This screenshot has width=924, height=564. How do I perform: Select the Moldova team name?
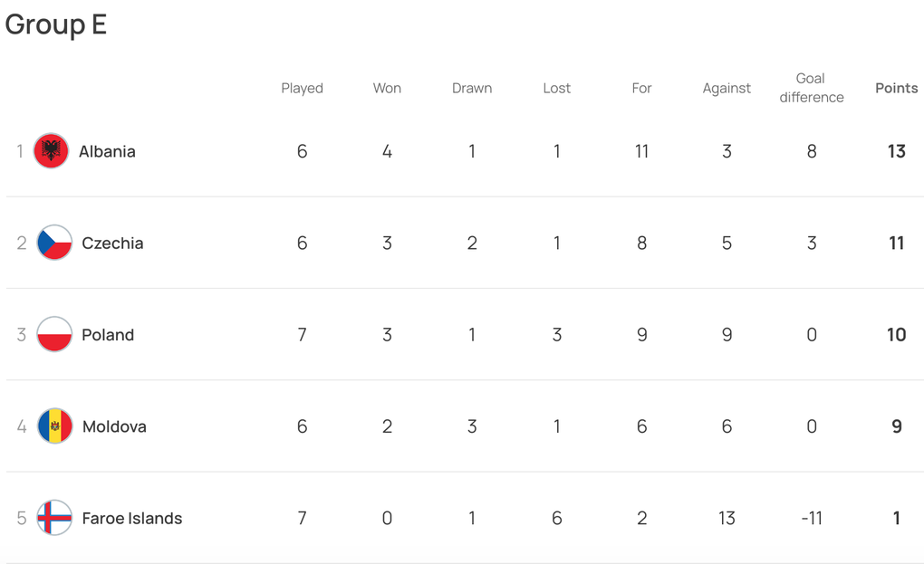[114, 426]
